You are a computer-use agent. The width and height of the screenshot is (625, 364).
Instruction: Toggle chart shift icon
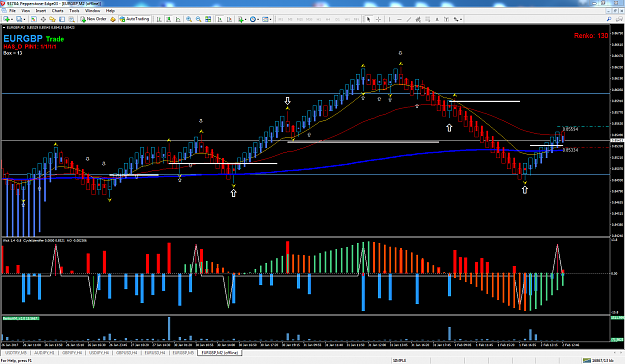coord(229,19)
